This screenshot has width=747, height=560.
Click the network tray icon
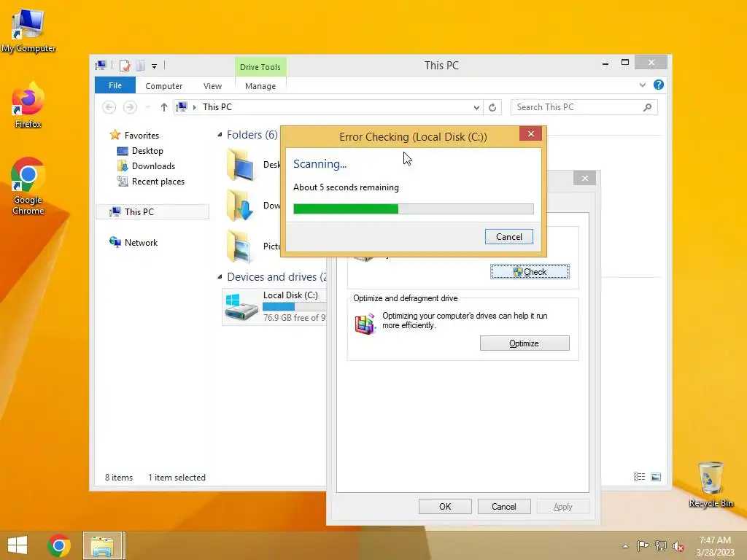661,545
